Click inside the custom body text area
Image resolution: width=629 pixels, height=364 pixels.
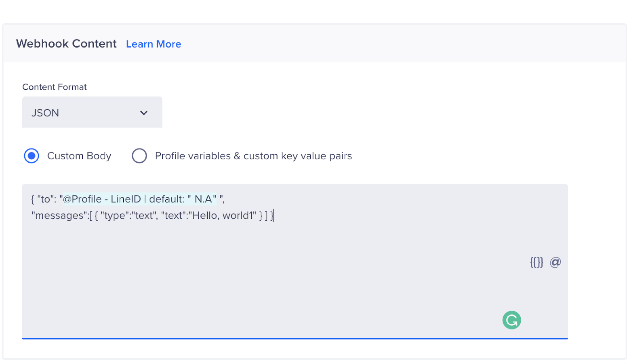[x=295, y=261]
